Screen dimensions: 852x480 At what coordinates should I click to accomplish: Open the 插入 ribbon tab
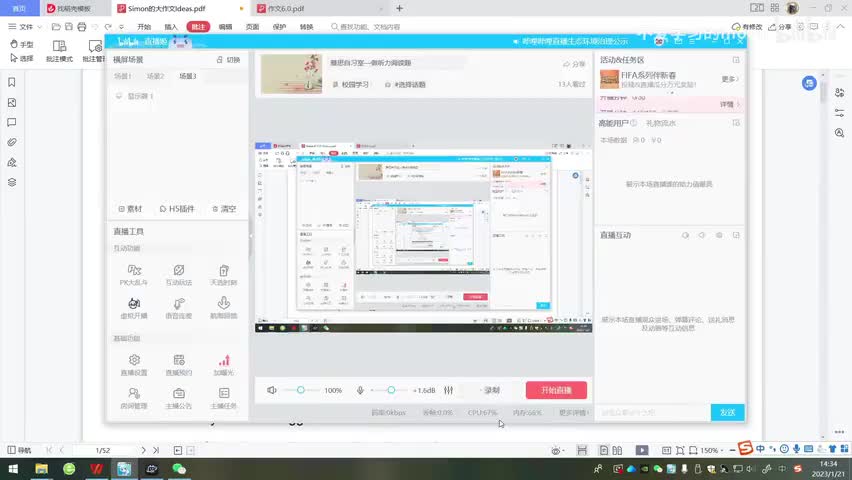coord(171,27)
